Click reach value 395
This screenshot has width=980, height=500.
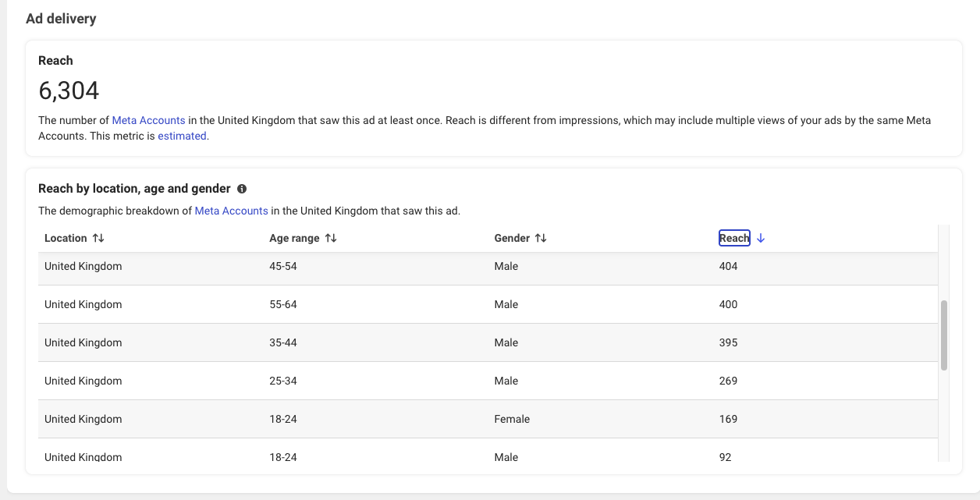click(x=728, y=342)
